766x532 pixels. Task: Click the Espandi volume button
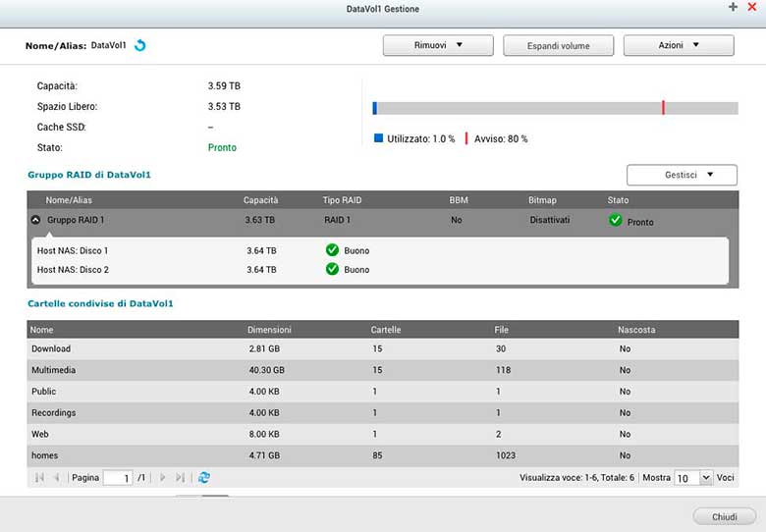click(x=558, y=45)
